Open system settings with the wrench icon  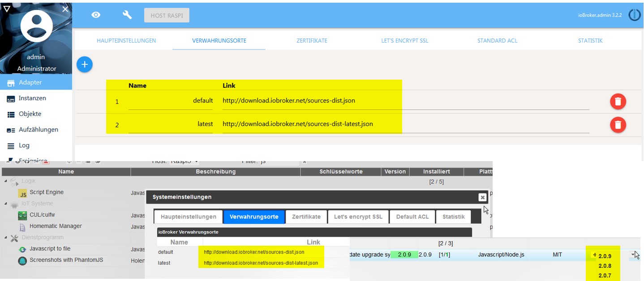pyautogui.click(x=127, y=15)
